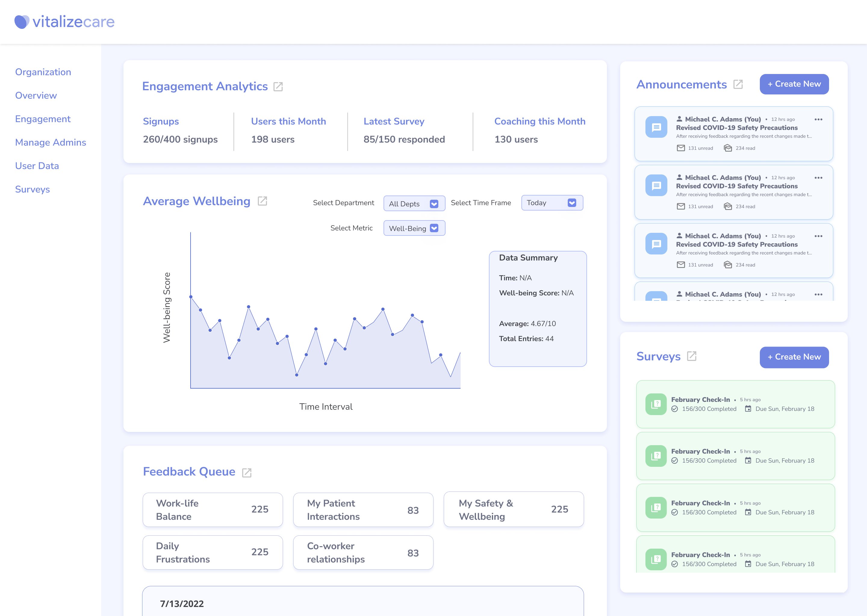Create New announcement button
The width and height of the screenshot is (867, 616).
click(794, 84)
